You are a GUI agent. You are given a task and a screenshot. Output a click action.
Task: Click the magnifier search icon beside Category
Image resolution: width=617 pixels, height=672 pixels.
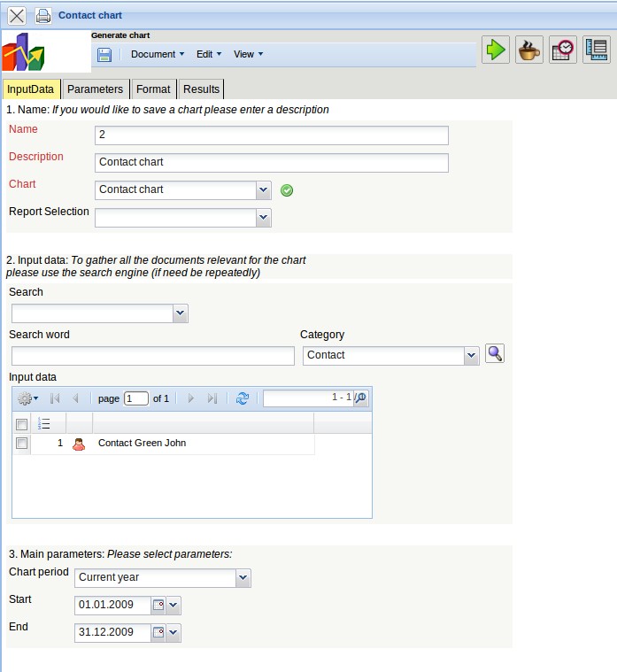click(495, 354)
